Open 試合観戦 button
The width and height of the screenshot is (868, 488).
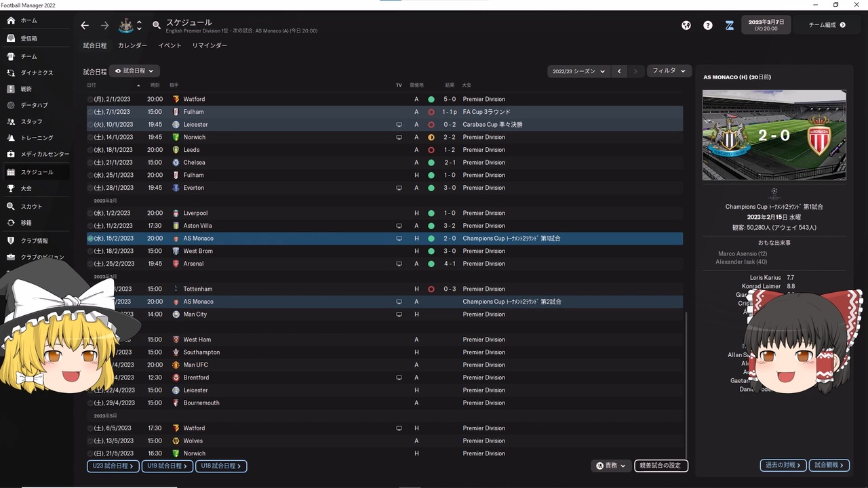click(x=829, y=466)
